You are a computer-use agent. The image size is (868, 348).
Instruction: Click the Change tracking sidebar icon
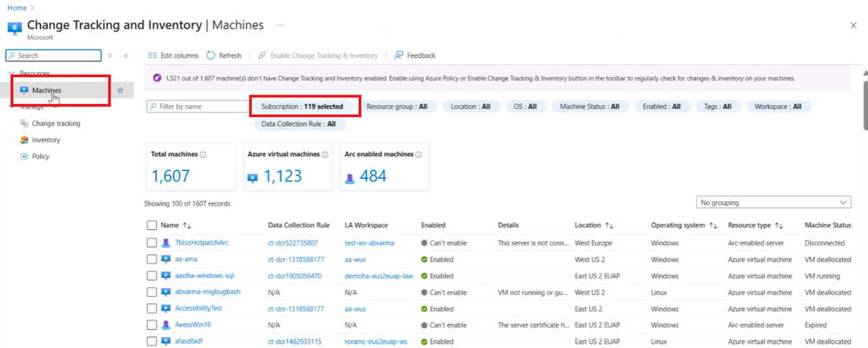(23, 123)
